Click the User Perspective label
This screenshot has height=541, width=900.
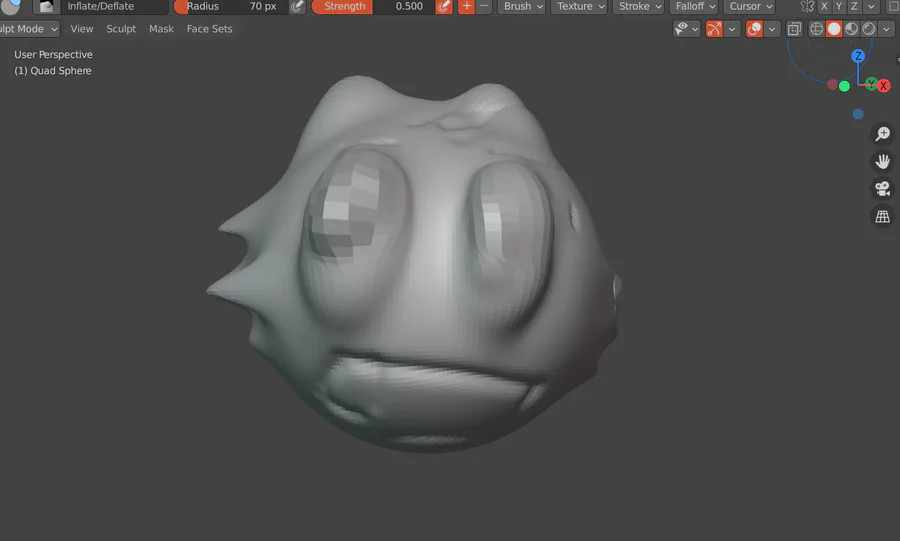[x=53, y=55]
